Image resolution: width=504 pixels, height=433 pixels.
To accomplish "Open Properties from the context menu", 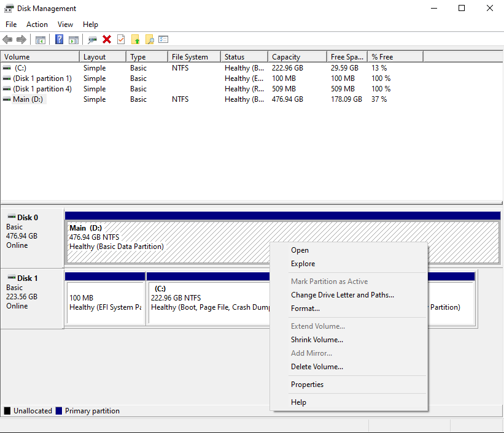I will pyautogui.click(x=307, y=385).
